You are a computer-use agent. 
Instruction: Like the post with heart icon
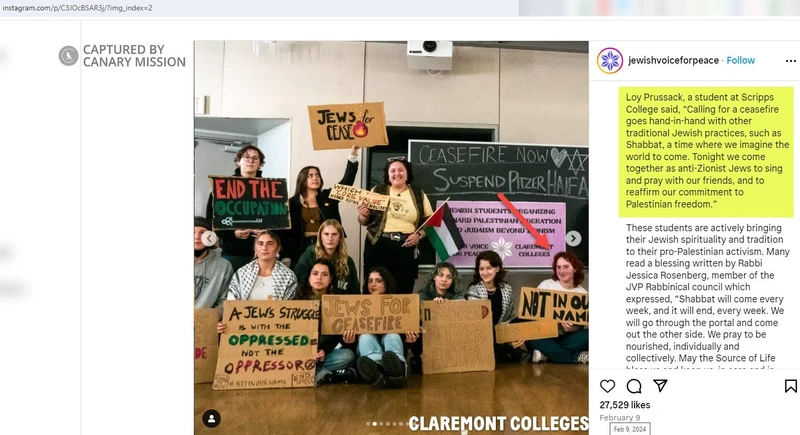(x=607, y=386)
